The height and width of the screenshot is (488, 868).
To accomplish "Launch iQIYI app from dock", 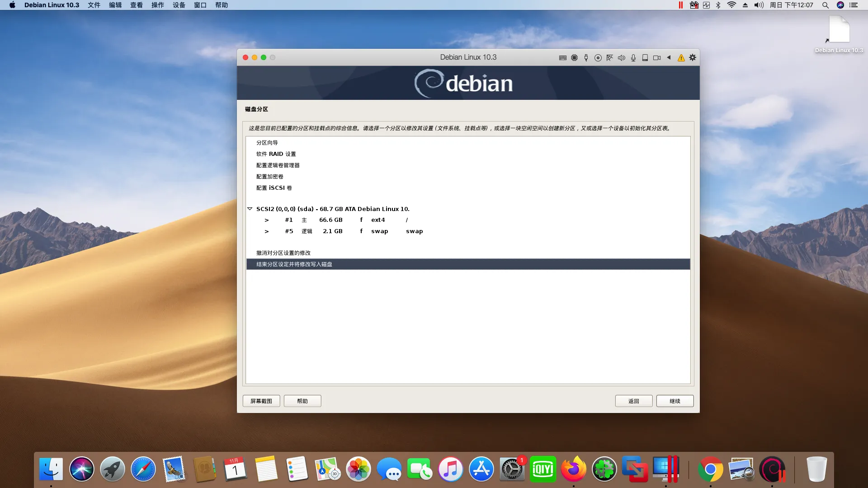I will (543, 469).
